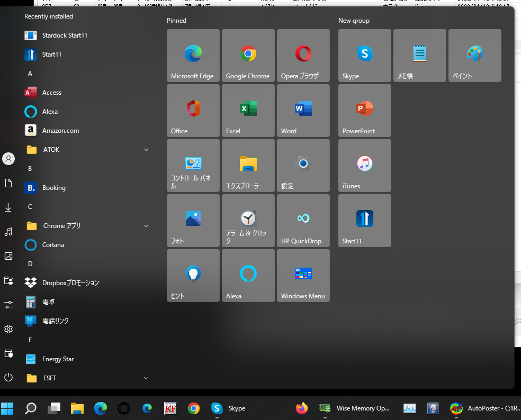Open the Documents sidebar icon

pyautogui.click(x=8, y=183)
